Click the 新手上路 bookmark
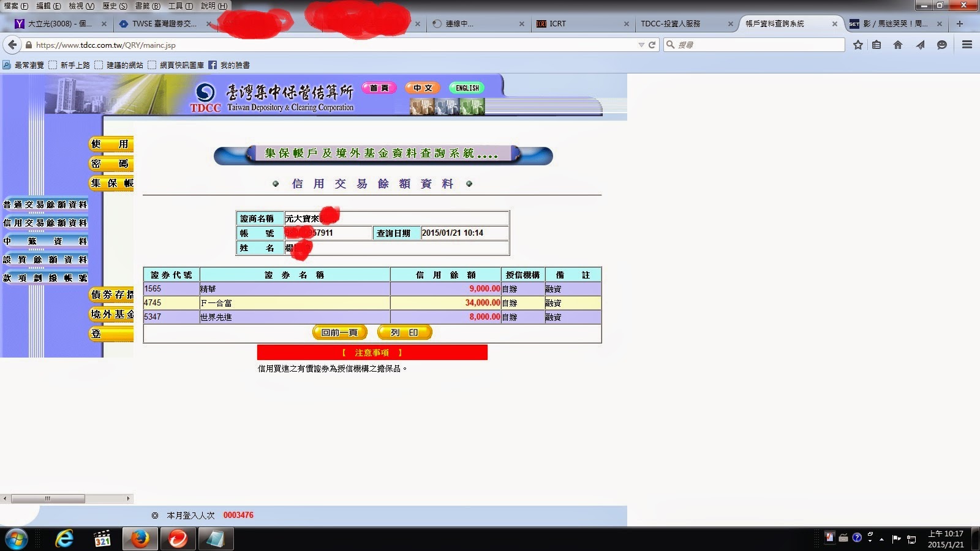This screenshot has width=980, height=551. tap(69, 65)
